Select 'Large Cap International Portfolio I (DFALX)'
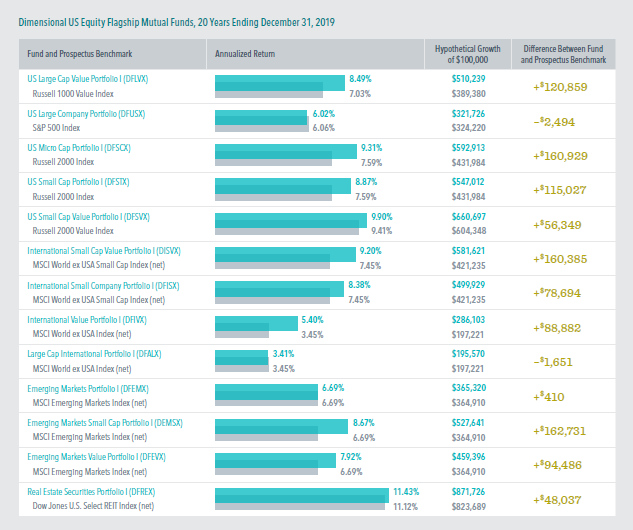633x530 pixels. tap(94, 354)
